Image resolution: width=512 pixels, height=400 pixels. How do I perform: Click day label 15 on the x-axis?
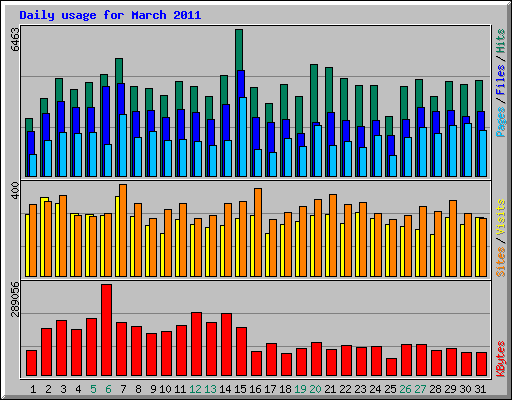tap(240, 389)
